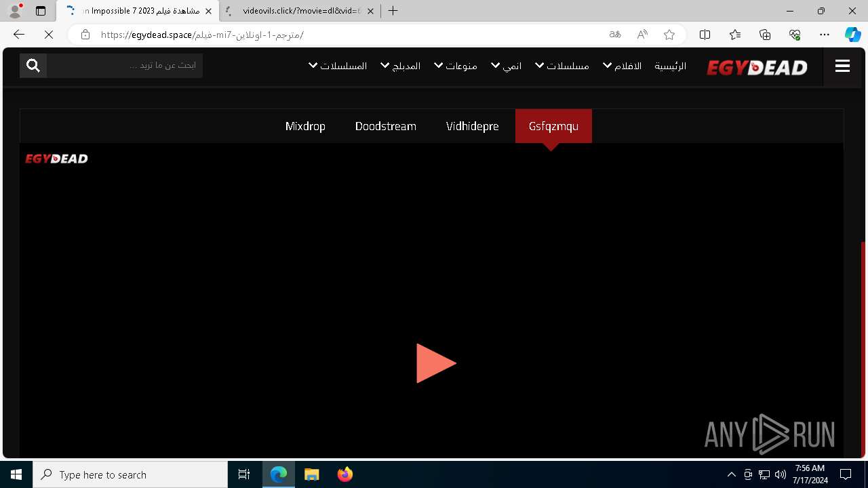Open the site hamburger menu
Image resolution: width=868 pixels, height=488 pixels.
coord(842,66)
